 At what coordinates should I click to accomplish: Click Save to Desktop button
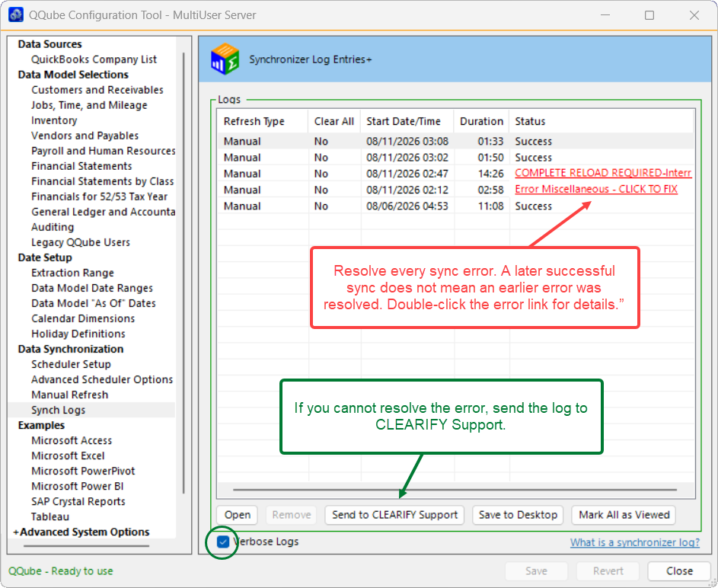(x=518, y=515)
